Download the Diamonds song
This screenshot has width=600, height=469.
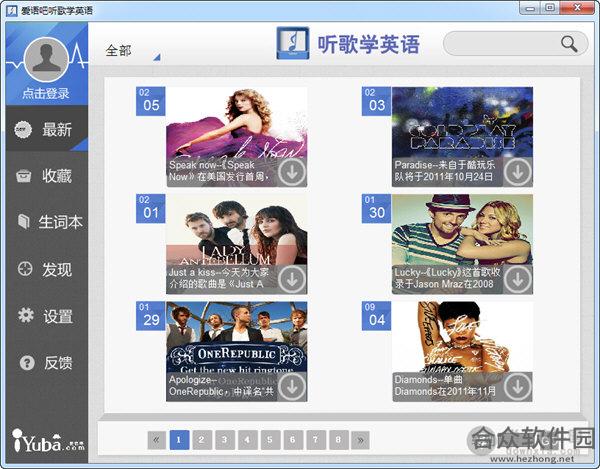[517, 387]
